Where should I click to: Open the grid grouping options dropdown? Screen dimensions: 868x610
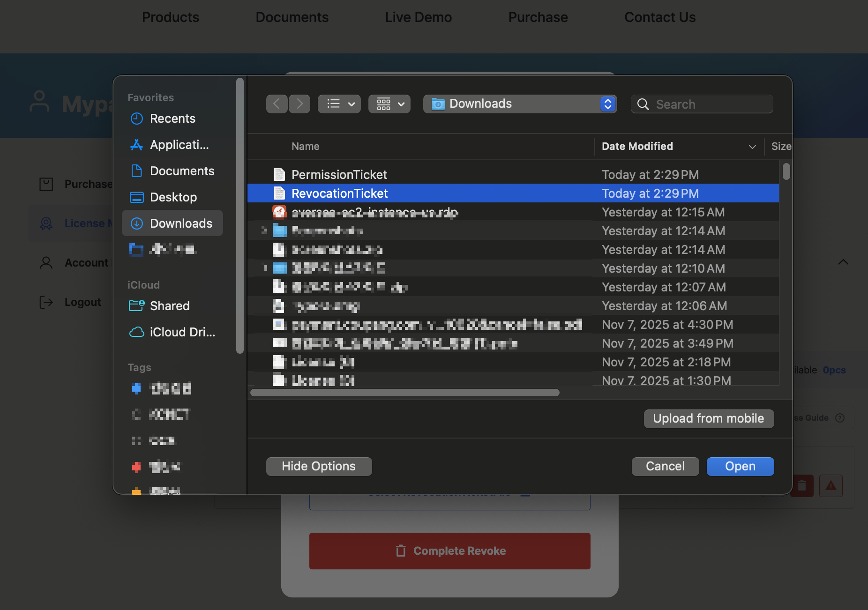coord(389,104)
